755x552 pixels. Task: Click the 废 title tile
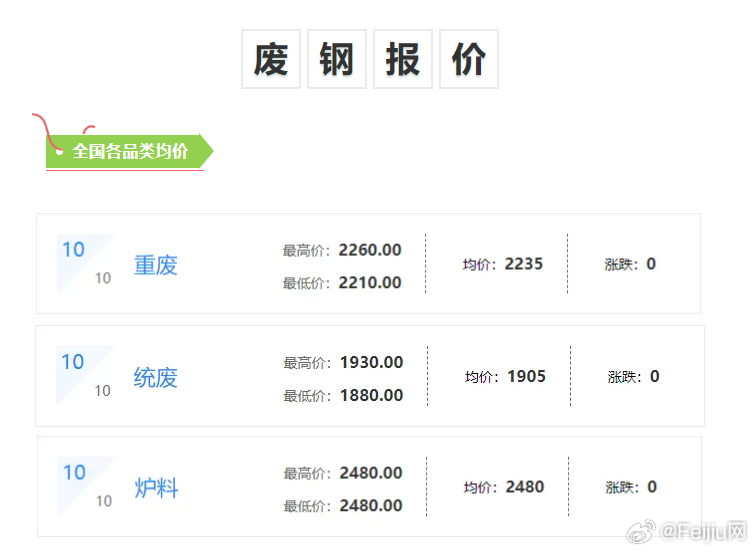click(x=271, y=59)
